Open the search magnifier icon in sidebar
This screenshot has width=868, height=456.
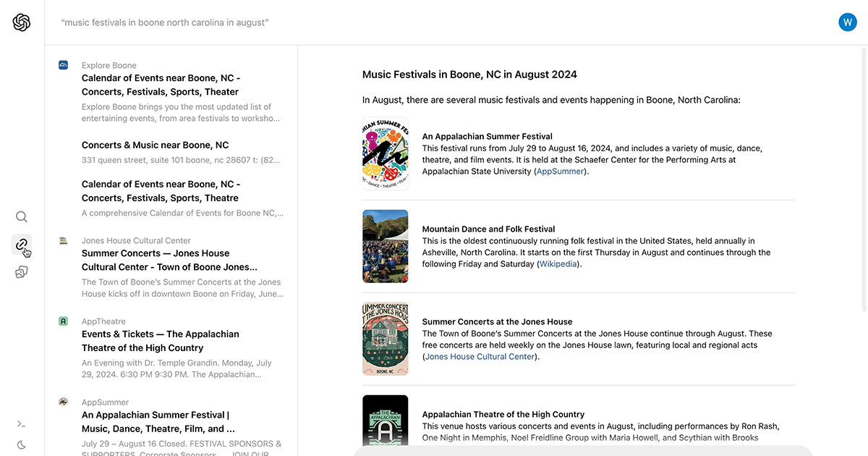click(22, 216)
